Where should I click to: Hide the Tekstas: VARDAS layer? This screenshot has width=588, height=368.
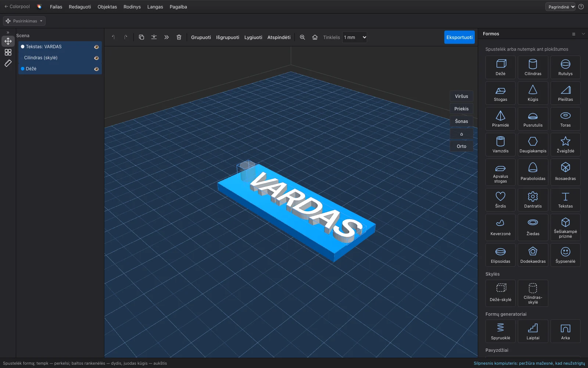[x=96, y=47]
